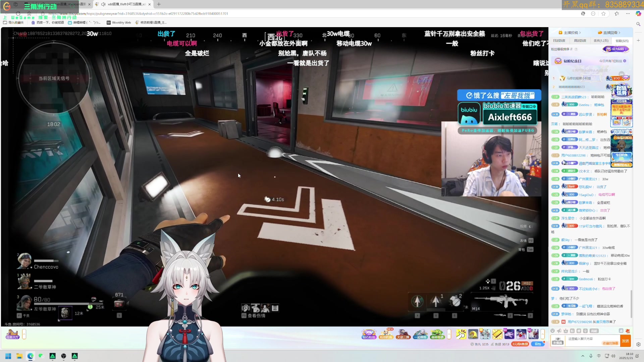Open 收藏的弹幕 saved danmaku
This screenshot has width=644, height=362.
[610, 344]
